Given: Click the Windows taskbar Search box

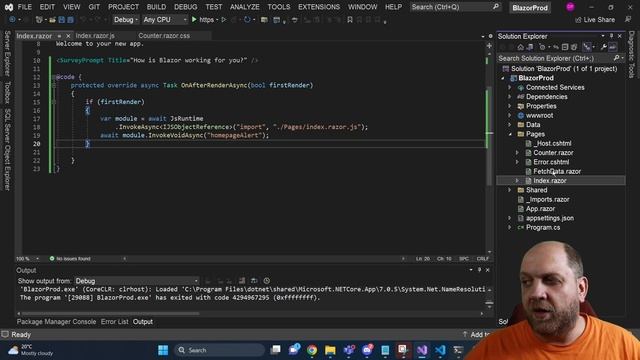Looking at the screenshot, I should (x=220, y=350).
